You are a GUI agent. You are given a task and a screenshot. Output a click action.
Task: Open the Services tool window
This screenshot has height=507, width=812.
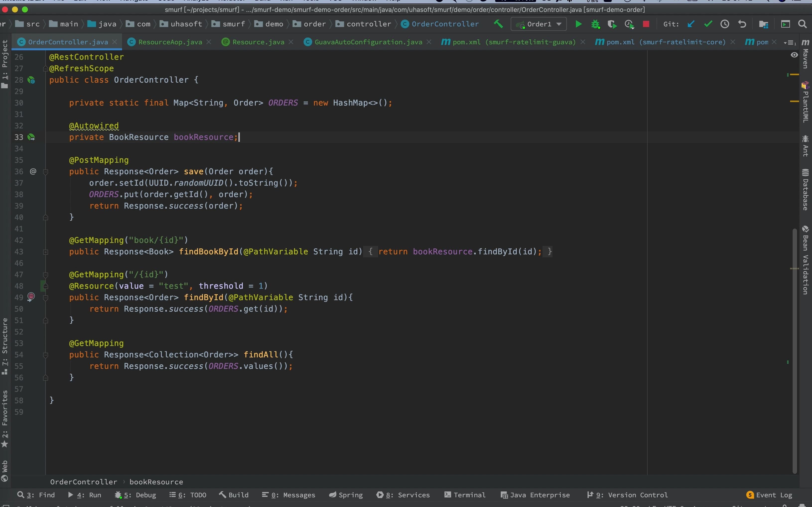click(403, 495)
